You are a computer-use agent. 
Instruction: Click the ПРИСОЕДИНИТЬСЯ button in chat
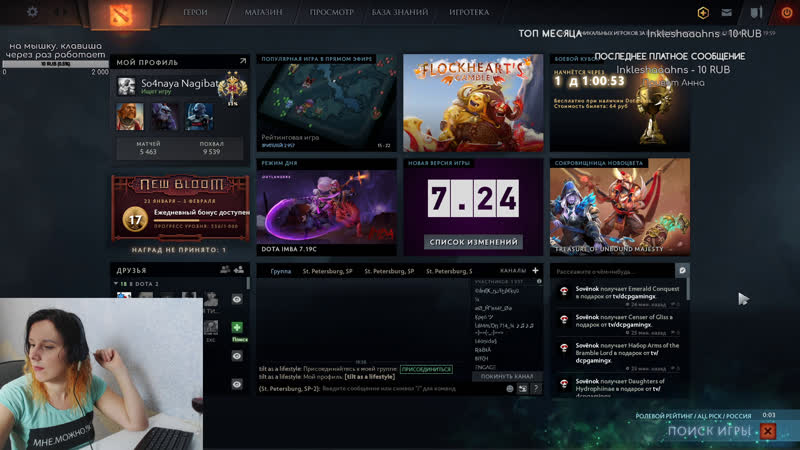tap(426, 369)
